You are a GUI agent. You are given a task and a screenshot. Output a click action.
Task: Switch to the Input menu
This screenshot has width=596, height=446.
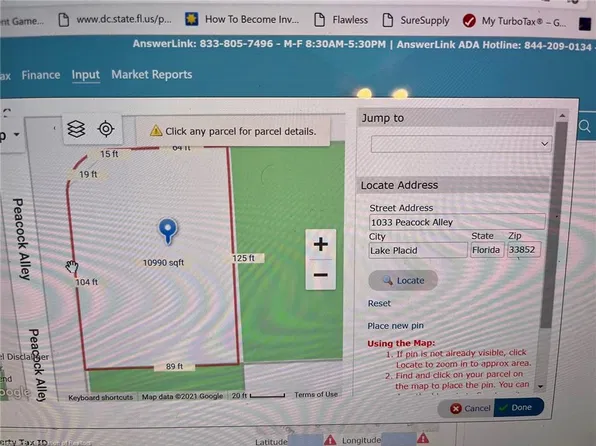coord(86,75)
